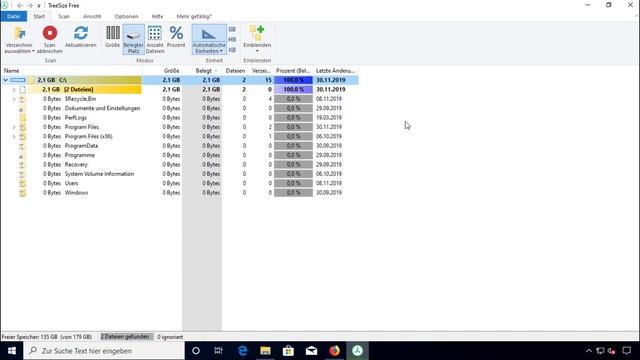Select the ProgramData folder row
The height and width of the screenshot is (360, 640).
[x=180, y=146]
